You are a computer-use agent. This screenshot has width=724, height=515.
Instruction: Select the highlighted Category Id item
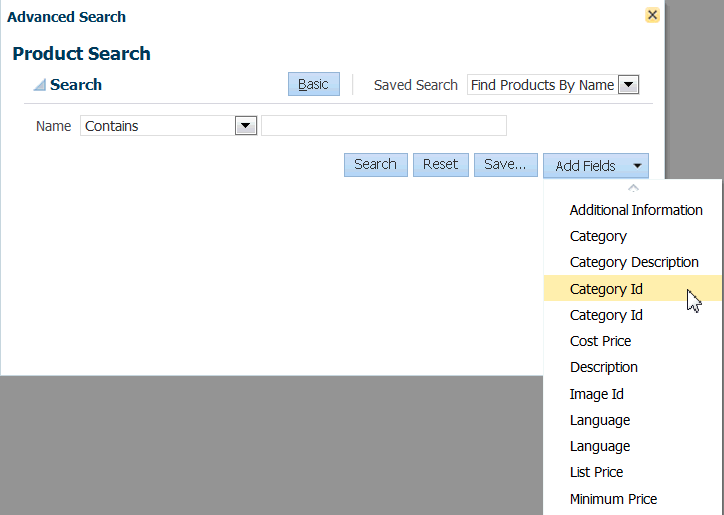(x=606, y=289)
